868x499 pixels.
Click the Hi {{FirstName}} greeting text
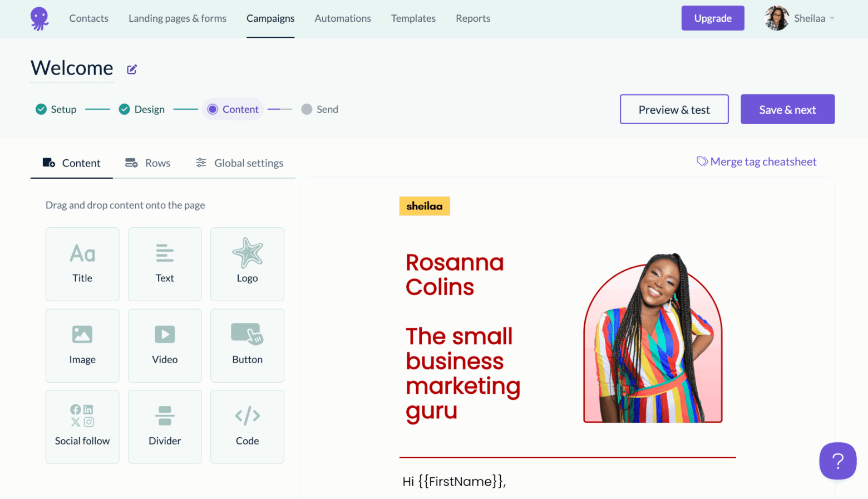click(454, 481)
